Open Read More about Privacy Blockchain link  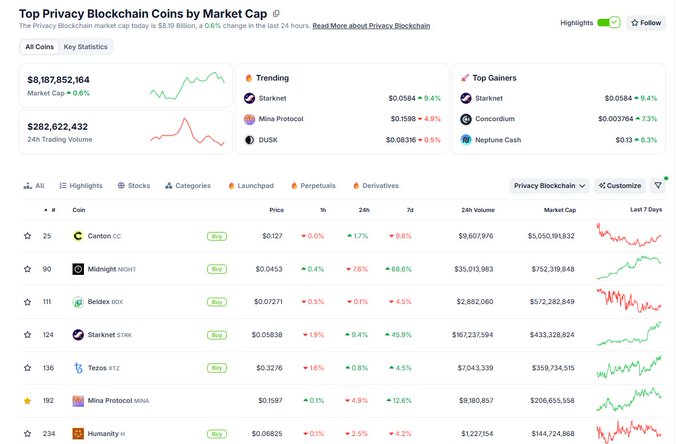(371, 26)
